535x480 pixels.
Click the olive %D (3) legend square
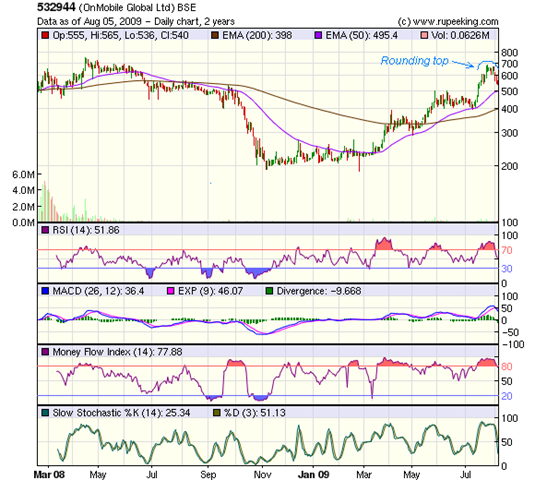click(216, 413)
